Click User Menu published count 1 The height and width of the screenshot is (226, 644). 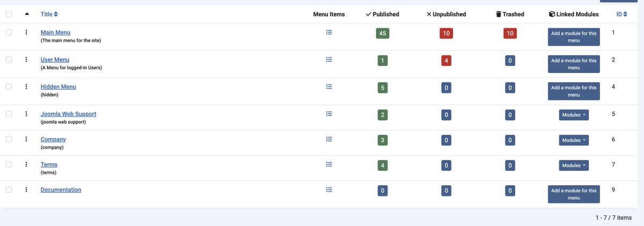tap(383, 61)
